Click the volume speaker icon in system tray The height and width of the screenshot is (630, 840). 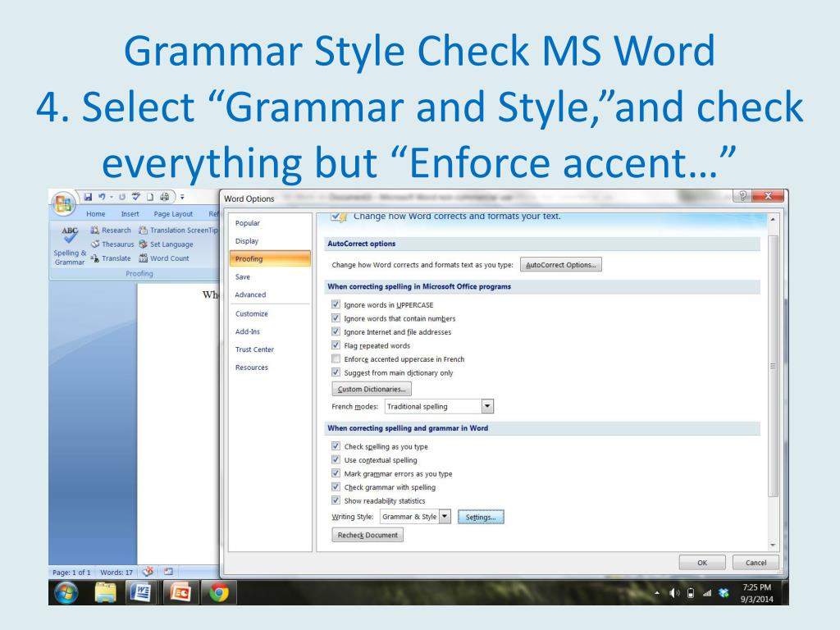674,593
